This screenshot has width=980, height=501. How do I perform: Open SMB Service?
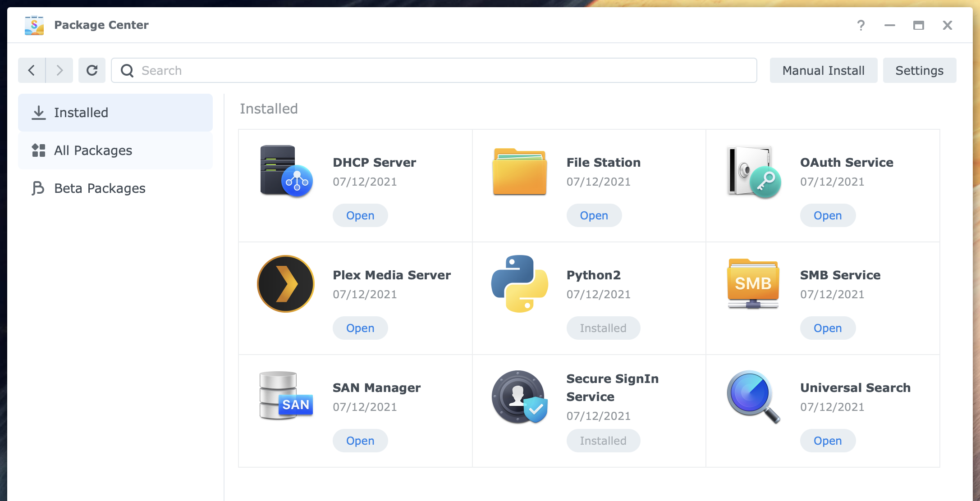point(828,328)
